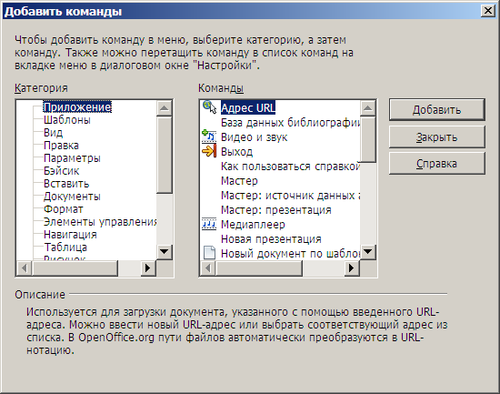Close the Добавить команды dialog
This screenshot has height=394, width=500.
[488, 11]
